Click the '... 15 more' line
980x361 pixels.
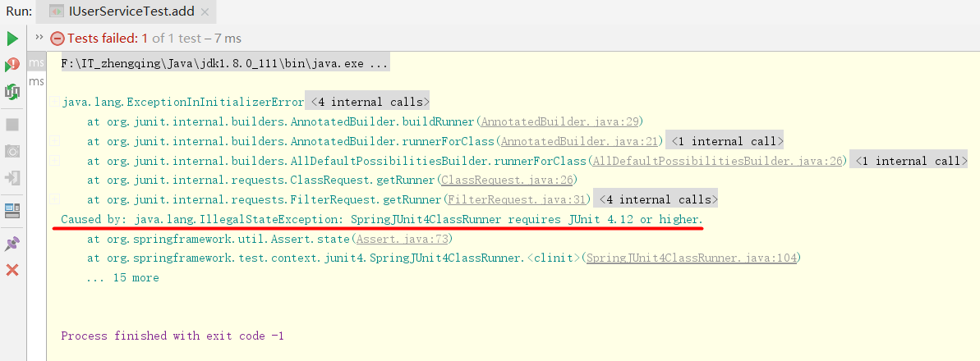click(x=123, y=278)
